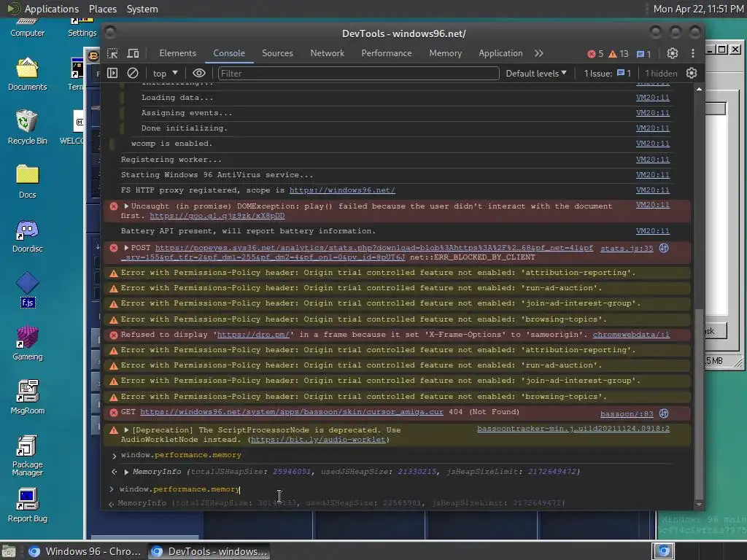The image size is (747, 560).
Task: Click the VM20:11 link for Registering worker
Action: tap(653, 160)
